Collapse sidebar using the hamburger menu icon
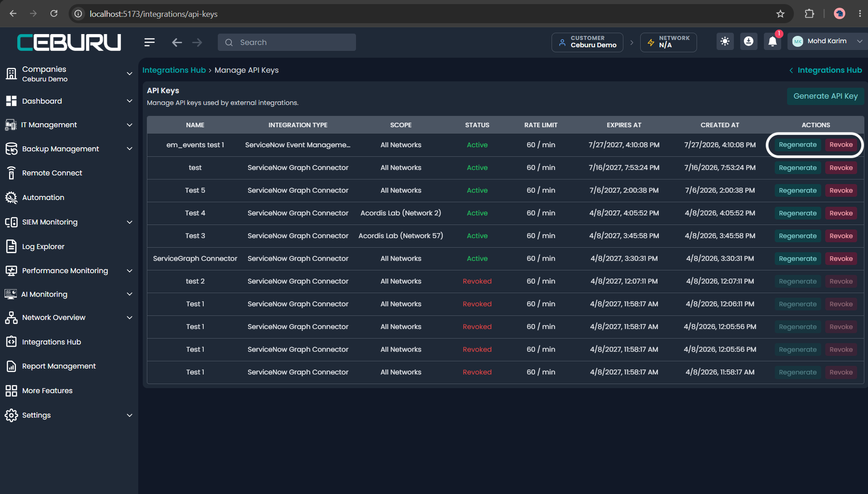Screen dimensions: 868x494 [150, 42]
